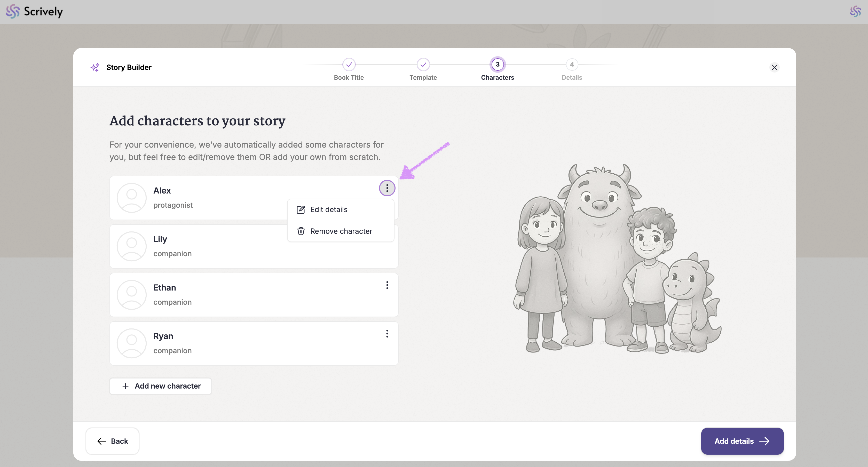Screen dimensions: 868x467
Task: Jump to Details step 4
Action: [x=571, y=65]
